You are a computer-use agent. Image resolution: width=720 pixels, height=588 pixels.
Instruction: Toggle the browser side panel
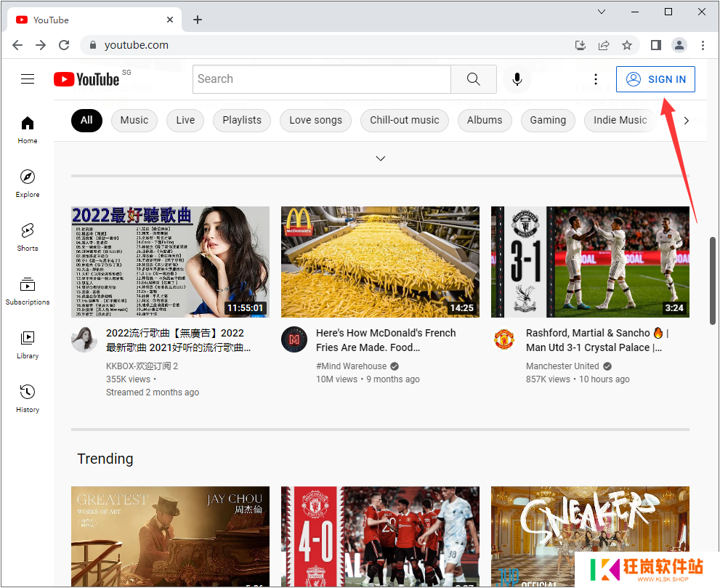tap(655, 45)
